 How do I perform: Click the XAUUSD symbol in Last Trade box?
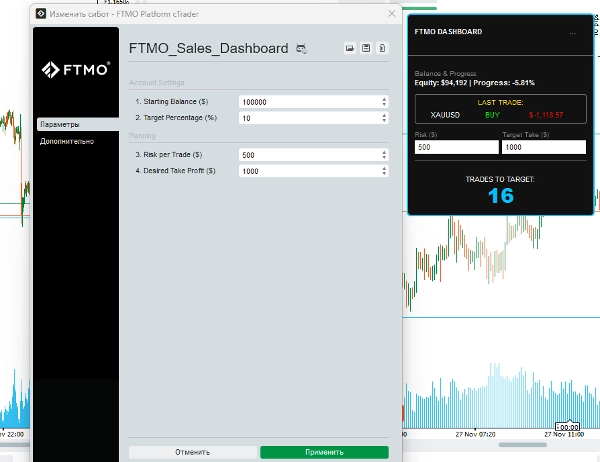(445, 115)
